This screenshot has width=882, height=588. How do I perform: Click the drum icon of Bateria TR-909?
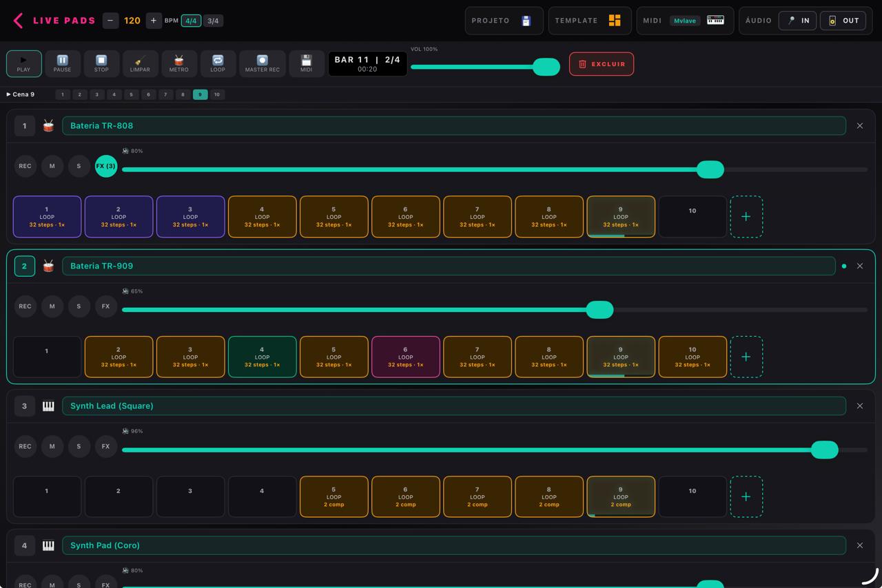(x=48, y=266)
